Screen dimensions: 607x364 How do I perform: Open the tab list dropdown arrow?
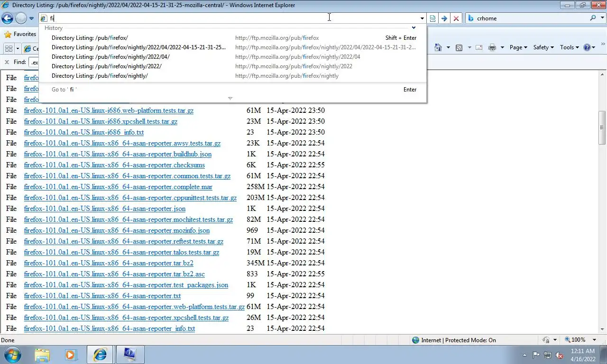[18, 48]
